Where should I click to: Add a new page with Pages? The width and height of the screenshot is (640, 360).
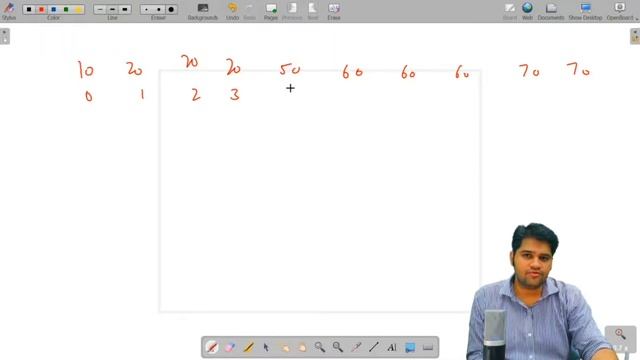coord(271,11)
